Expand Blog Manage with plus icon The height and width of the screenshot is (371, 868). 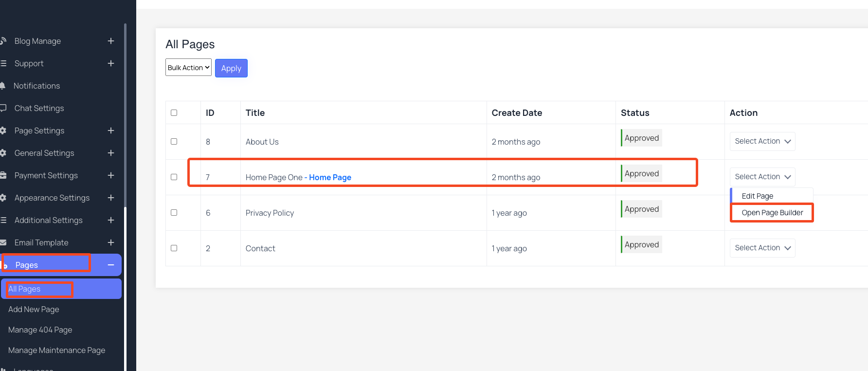(111, 41)
